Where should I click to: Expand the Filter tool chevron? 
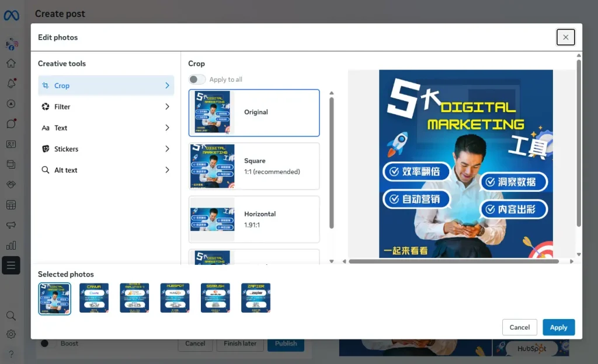point(167,107)
